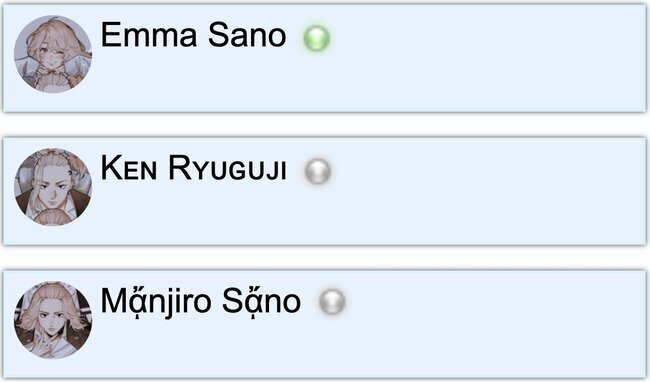Click the first name 'Manjiro' in third contact
Screen dimensions: 650x382
coord(156,302)
